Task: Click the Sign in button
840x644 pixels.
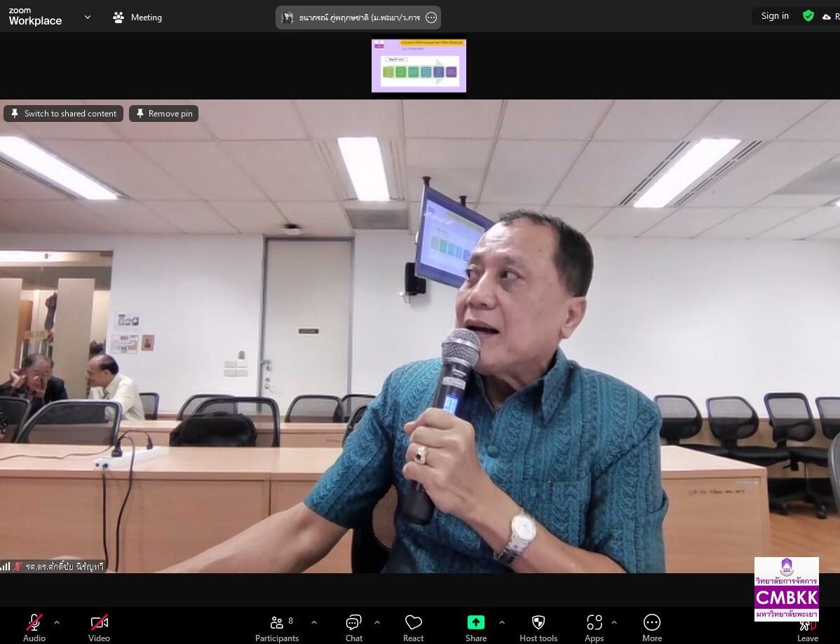Action: (775, 16)
